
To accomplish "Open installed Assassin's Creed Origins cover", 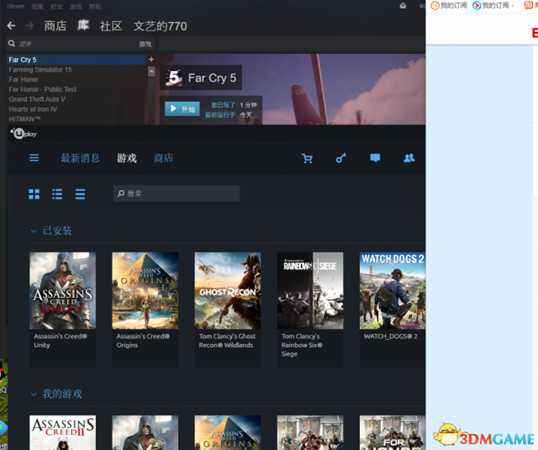I will 145,291.
